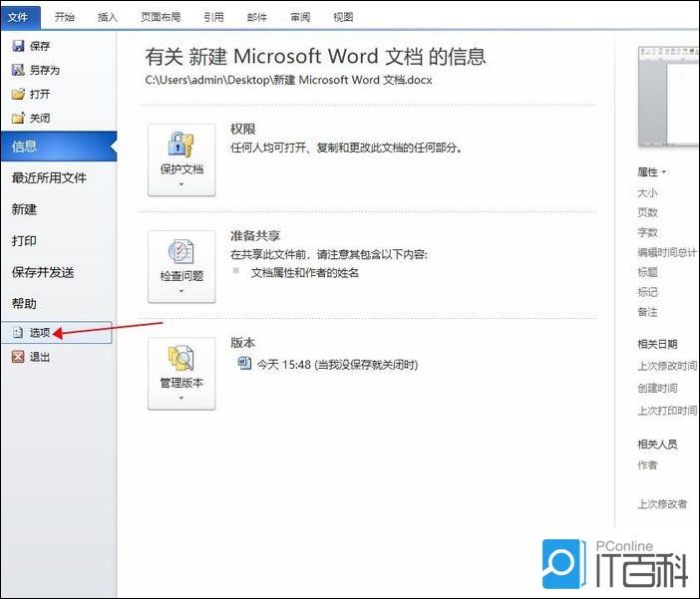This screenshot has width=700, height=599.
Task: Click the 保护文档 button label
Action: pos(181,169)
